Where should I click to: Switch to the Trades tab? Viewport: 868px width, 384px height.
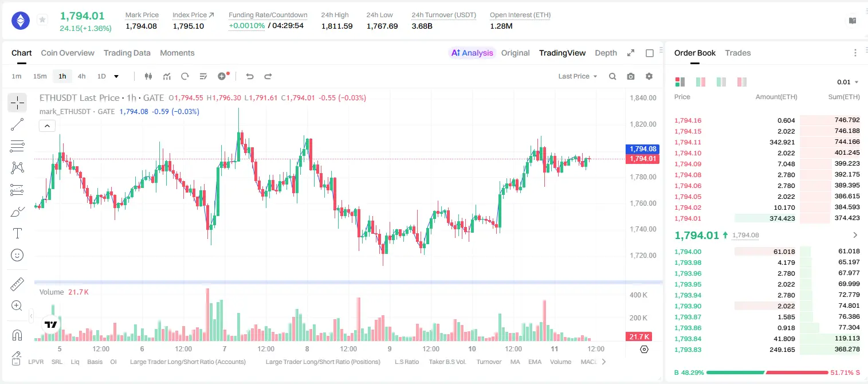click(737, 53)
